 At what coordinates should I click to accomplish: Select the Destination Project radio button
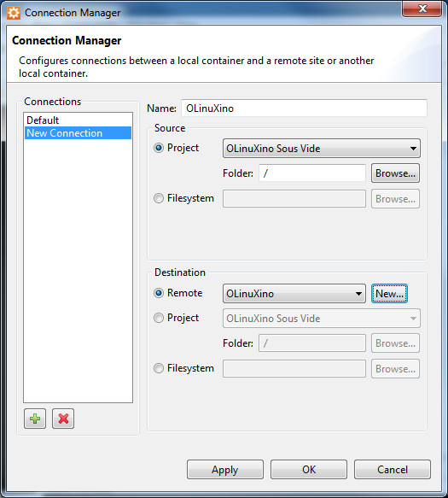pyautogui.click(x=159, y=318)
